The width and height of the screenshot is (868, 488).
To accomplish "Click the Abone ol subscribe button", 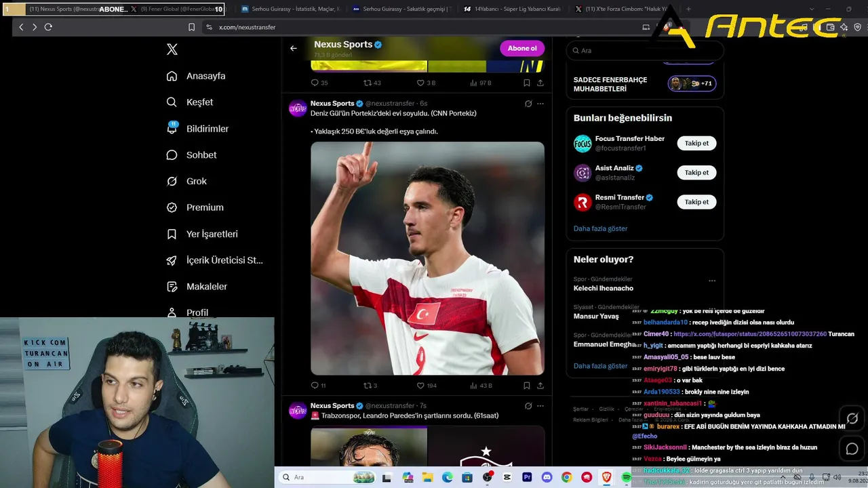I will coord(522,48).
